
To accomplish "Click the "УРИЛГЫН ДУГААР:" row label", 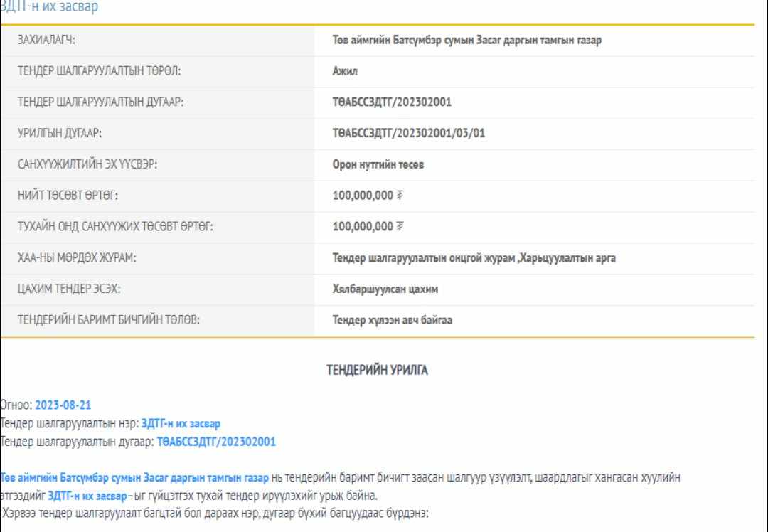I will tap(65, 134).
